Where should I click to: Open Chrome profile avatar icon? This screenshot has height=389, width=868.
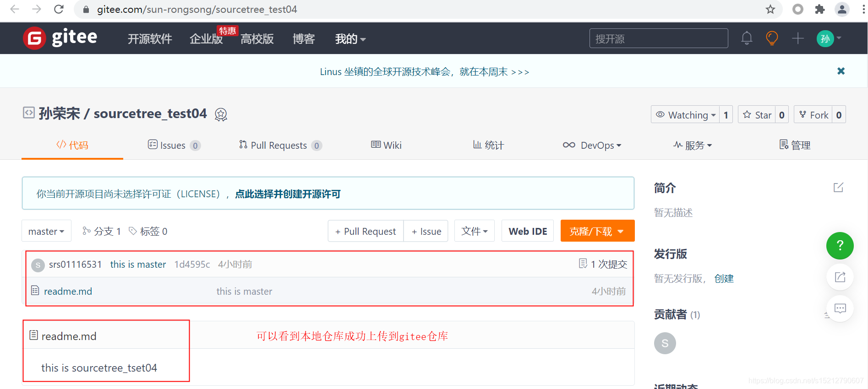tap(842, 9)
